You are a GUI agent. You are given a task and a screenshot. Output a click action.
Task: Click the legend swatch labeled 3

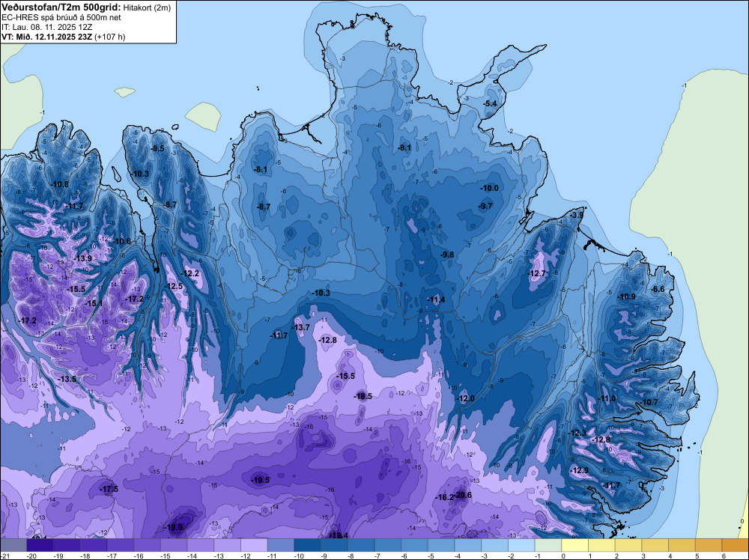click(655, 545)
